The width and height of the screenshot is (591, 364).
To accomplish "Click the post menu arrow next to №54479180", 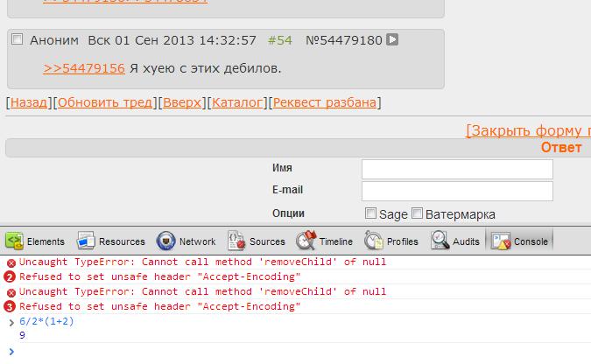I will [x=392, y=39].
